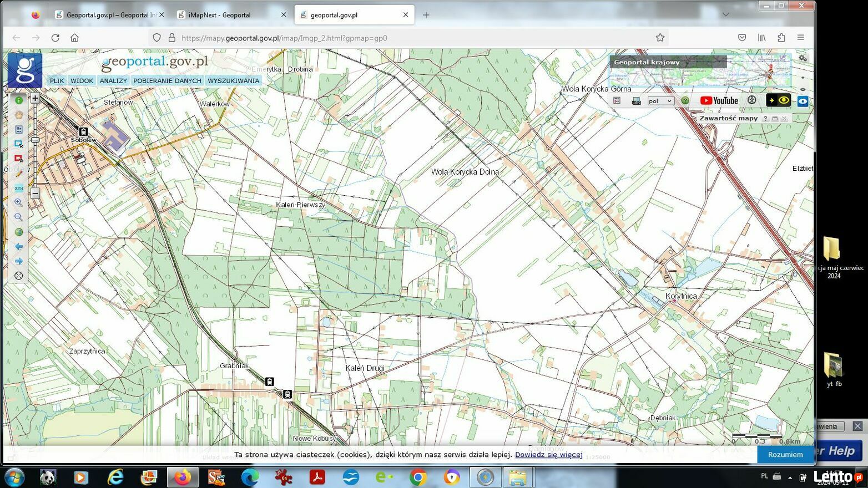Open the accessibility figure icon
This screenshot has width=868, height=488.
pyautogui.click(x=752, y=100)
